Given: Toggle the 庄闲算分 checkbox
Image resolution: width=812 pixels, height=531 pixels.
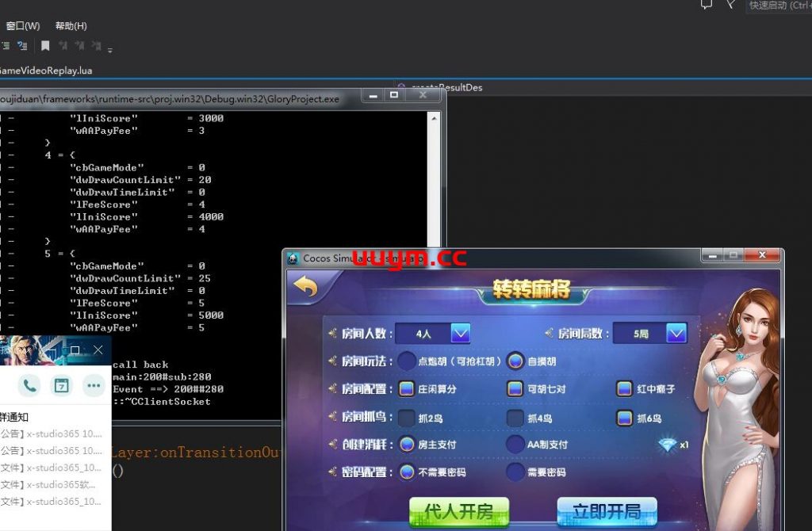Looking at the screenshot, I should coord(407,388).
